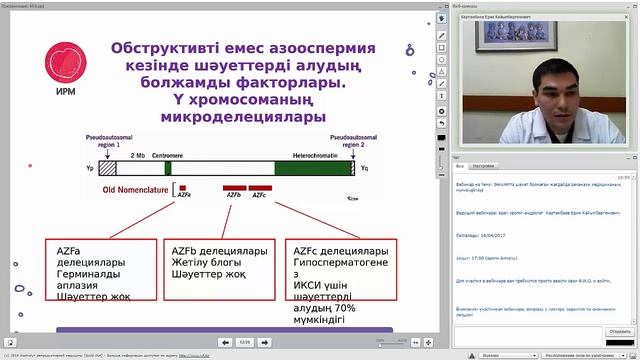
Task: Toggle fullscreen for the presentation
Action: (x=428, y=343)
